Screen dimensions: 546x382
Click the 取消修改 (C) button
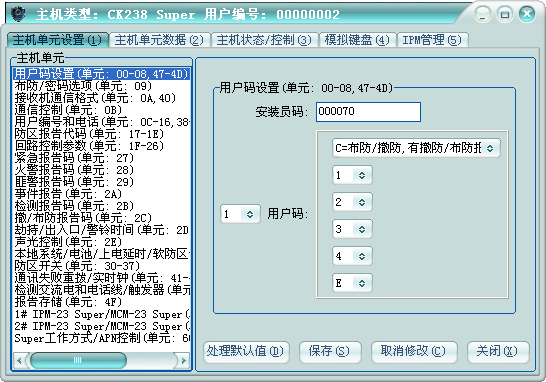pos(413,351)
